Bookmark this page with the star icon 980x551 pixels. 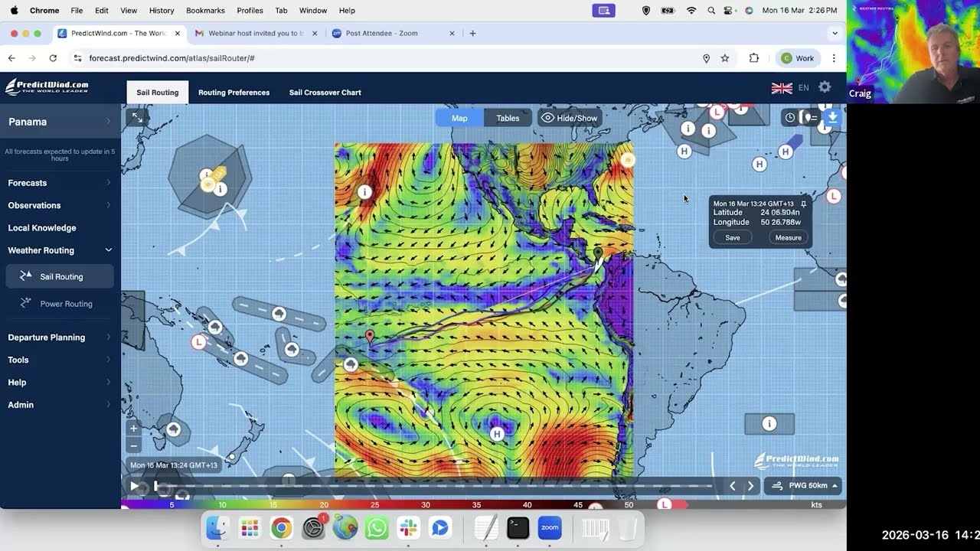(725, 58)
